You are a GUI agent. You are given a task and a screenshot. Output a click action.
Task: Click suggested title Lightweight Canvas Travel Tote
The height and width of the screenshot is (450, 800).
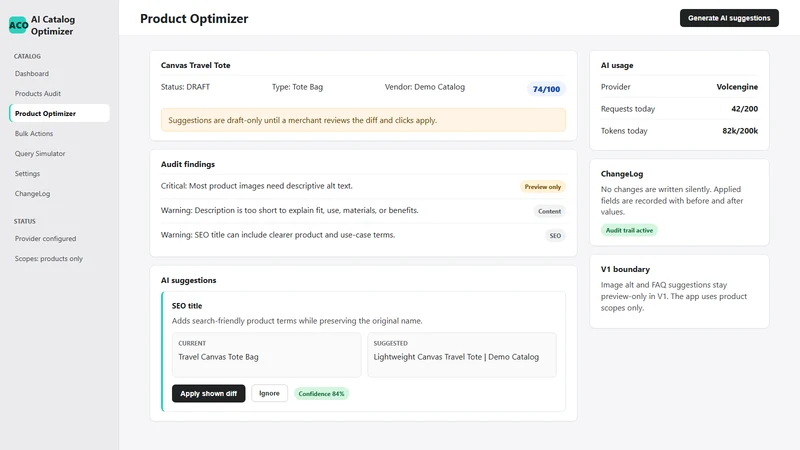456,357
